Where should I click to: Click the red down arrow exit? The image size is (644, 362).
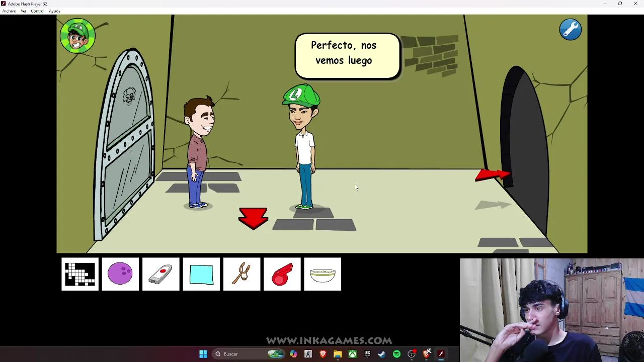[x=253, y=218]
